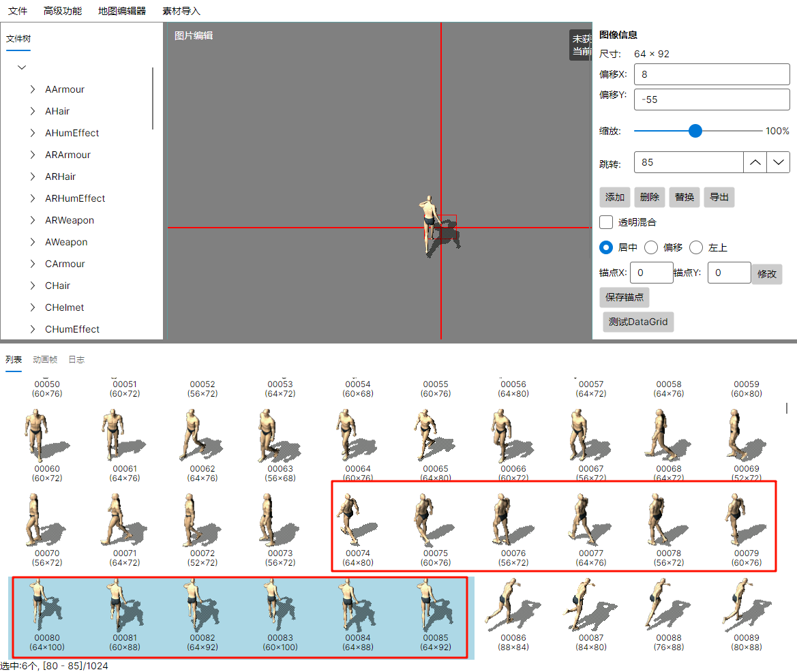
Task: Expand the AArmour tree node
Action: 33,89
